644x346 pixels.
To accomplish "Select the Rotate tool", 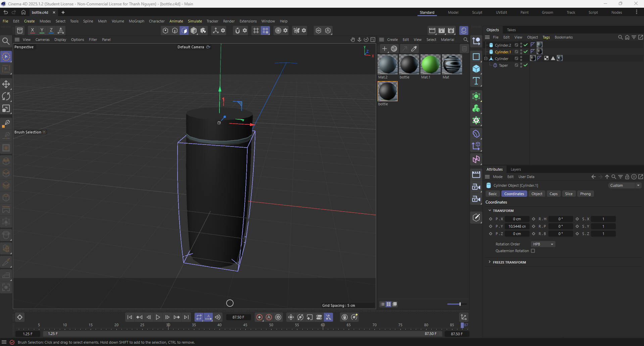I will coord(6,96).
